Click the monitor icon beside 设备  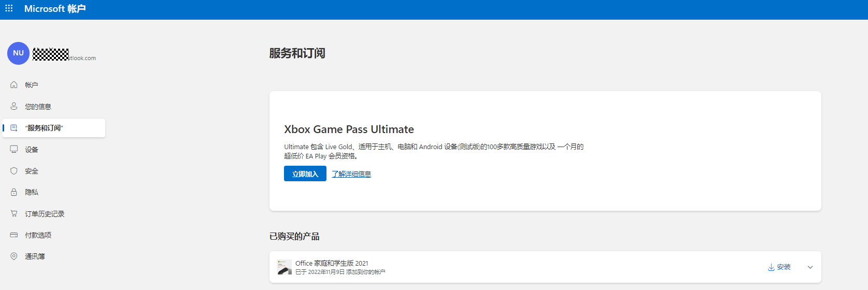point(14,149)
